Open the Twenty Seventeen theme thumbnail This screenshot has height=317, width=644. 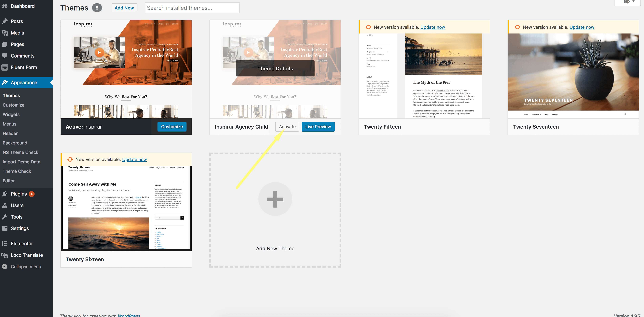(573, 75)
